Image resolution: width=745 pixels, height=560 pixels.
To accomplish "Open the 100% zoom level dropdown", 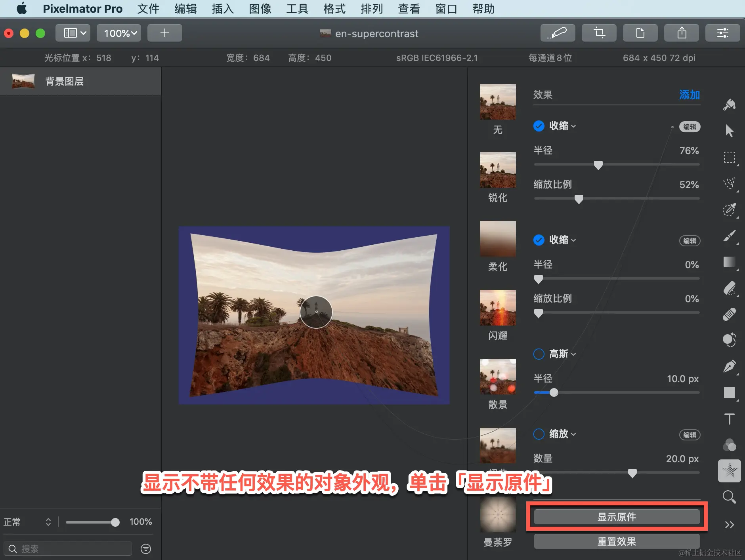I will [x=119, y=33].
